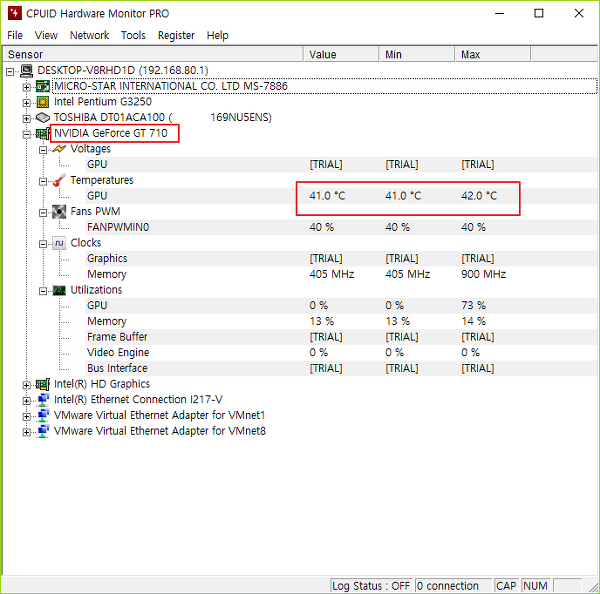The width and height of the screenshot is (600, 594).
Task: Click the Intel Ethernet Connection I217-V network icon
Action: pyautogui.click(x=42, y=400)
